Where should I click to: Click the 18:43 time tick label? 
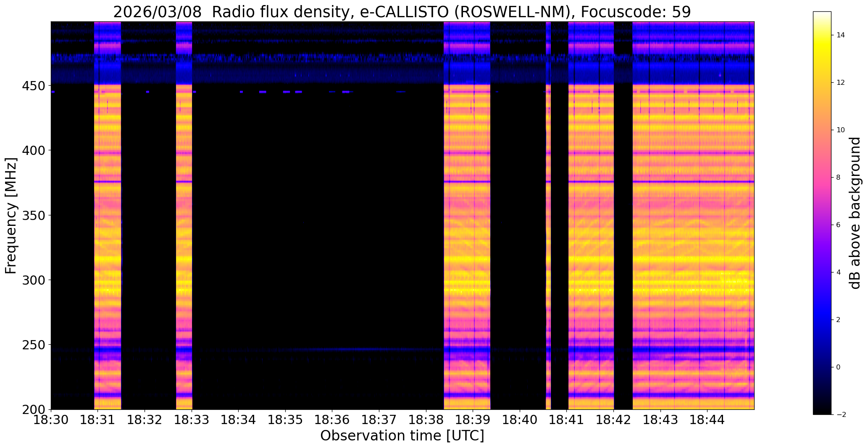(661, 419)
